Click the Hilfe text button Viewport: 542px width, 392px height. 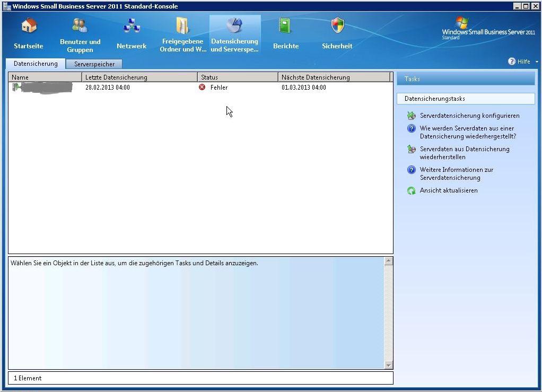coord(523,62)
